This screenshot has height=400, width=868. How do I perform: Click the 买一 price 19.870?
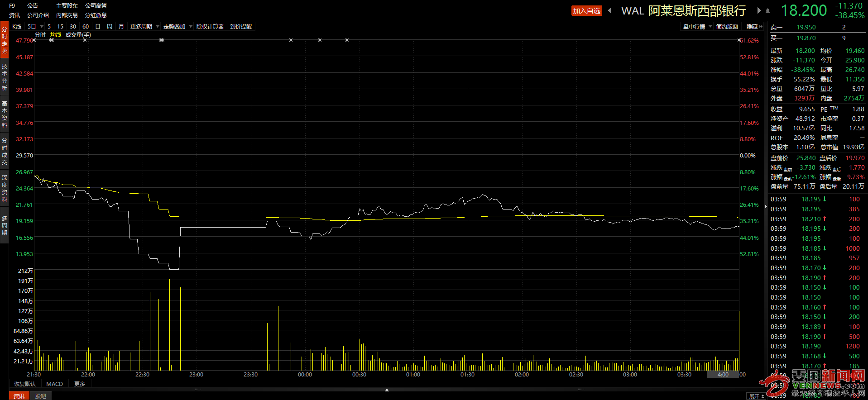coord(806,38)
